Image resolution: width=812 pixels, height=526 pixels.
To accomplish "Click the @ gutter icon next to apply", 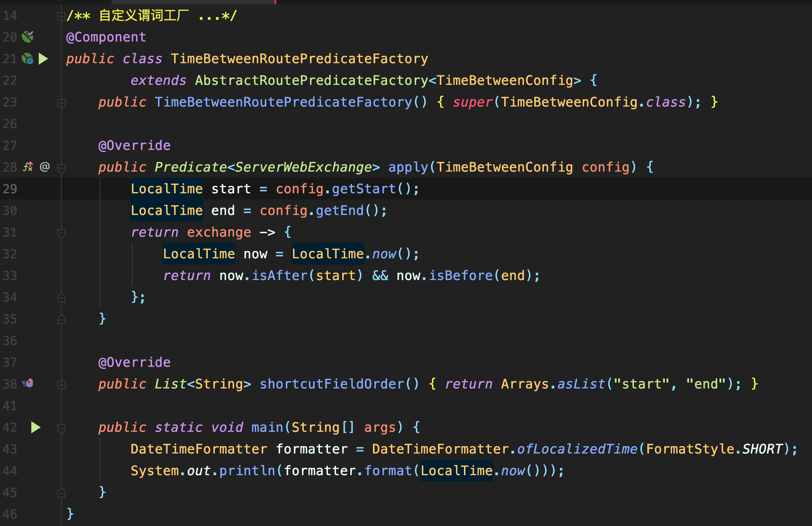I will [x=45, y=167].
